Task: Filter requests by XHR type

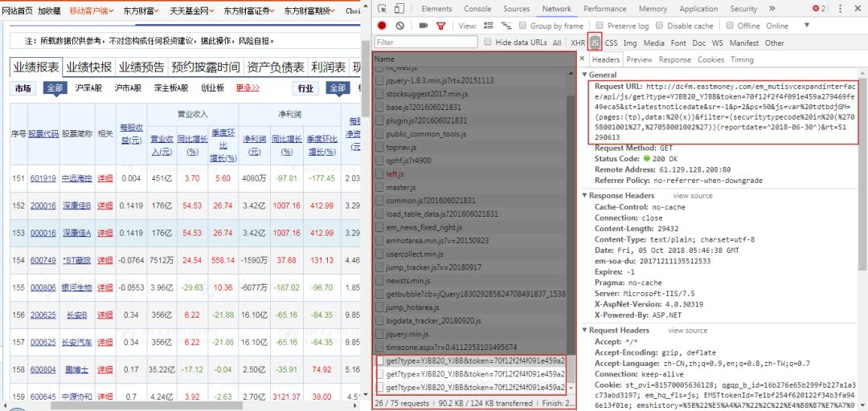Action: click(x=578, y=43)
